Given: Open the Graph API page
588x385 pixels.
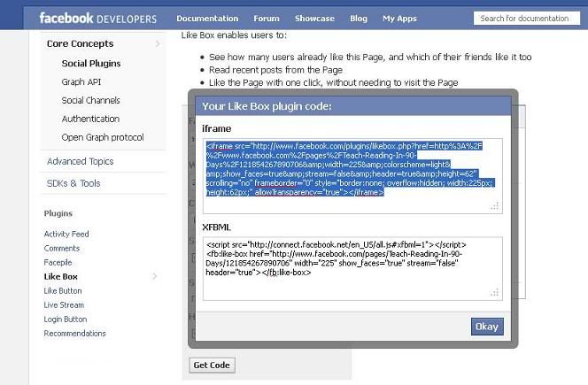Looking at the screenshot, I should [81, 81].
